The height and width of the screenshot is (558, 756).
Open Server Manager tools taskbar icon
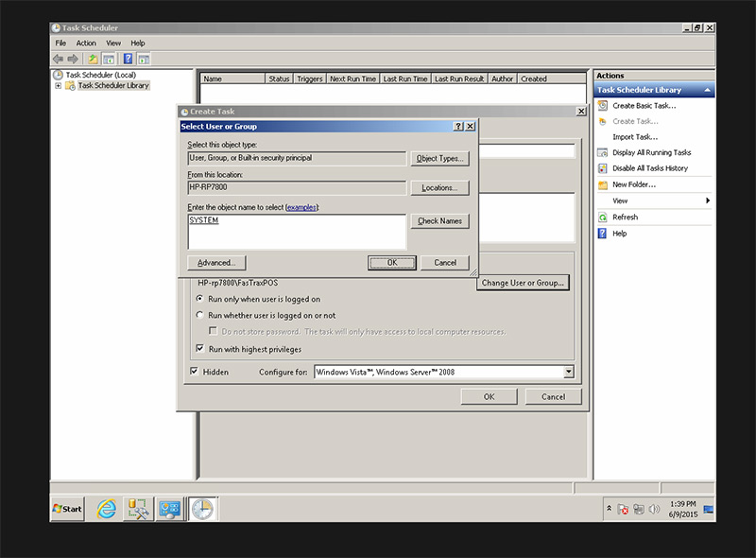pyautogui.click(x=138, y=509)
